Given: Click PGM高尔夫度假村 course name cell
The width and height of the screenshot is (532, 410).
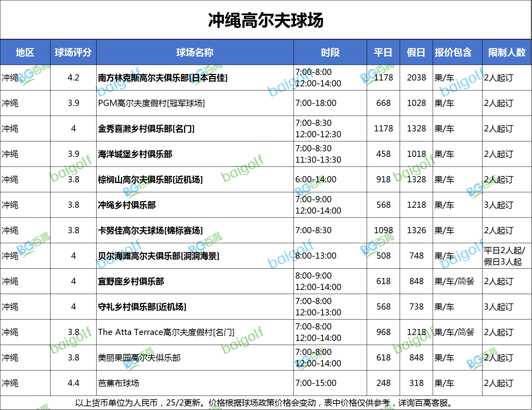Looking at the screenshot, I should coord(151,103).
